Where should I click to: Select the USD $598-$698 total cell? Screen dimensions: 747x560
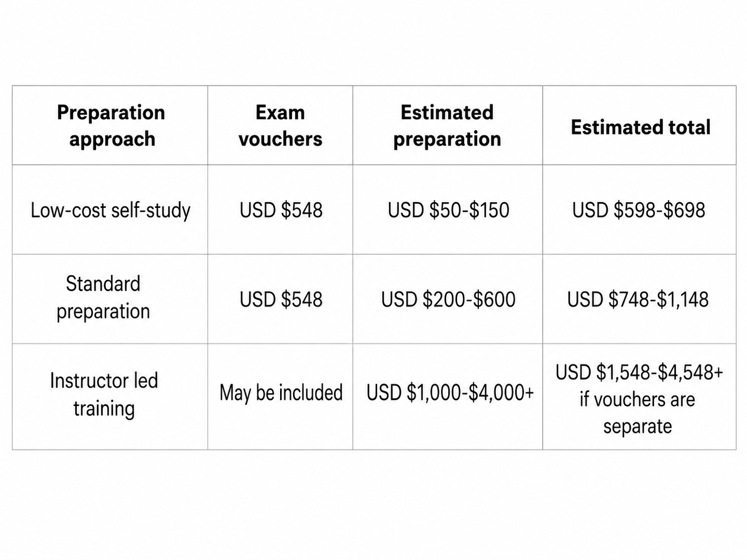639,210
